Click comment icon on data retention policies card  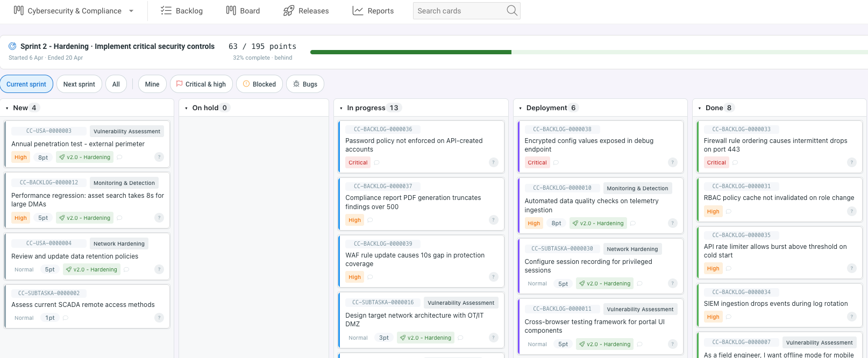point(126,270)
